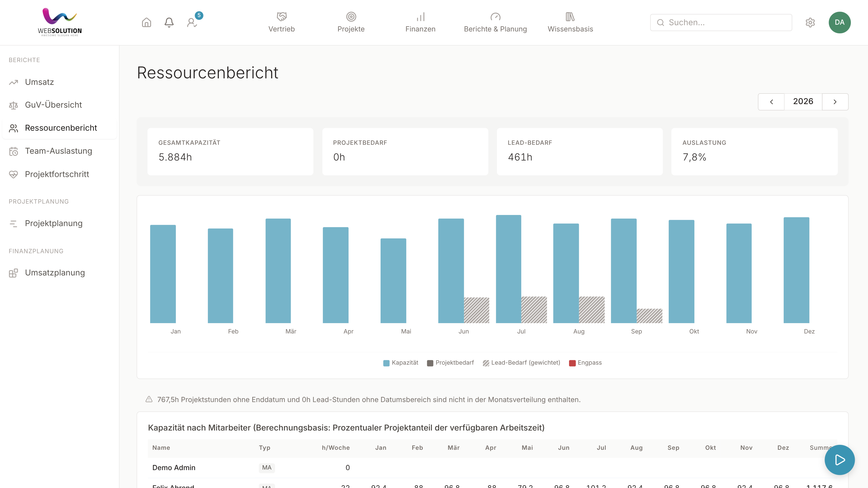Open user tasks icon with badge 5
This screenshot has width=868, height=488.
[192, 22]
